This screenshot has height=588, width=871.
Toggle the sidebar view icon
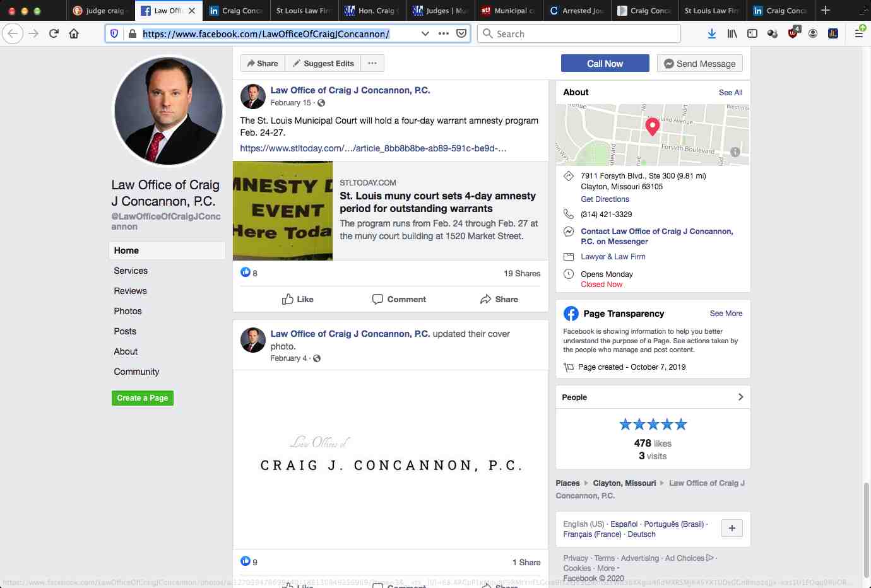752,33
